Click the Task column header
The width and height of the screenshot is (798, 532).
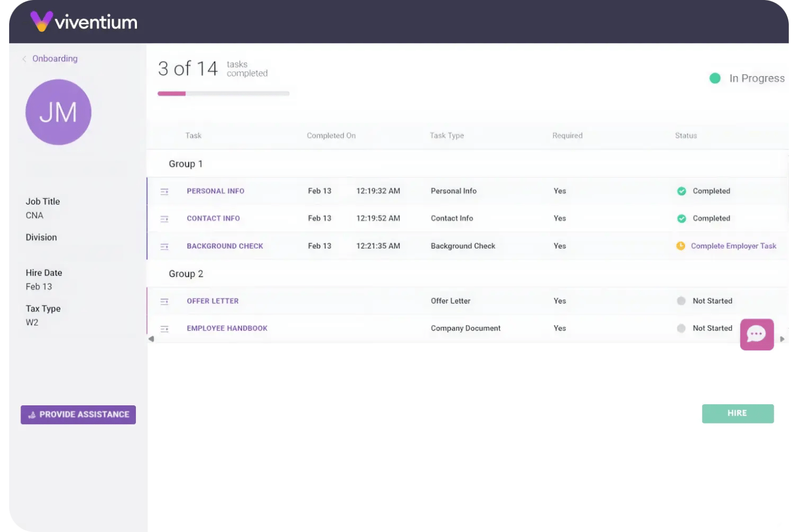click(x=193, y=135)
